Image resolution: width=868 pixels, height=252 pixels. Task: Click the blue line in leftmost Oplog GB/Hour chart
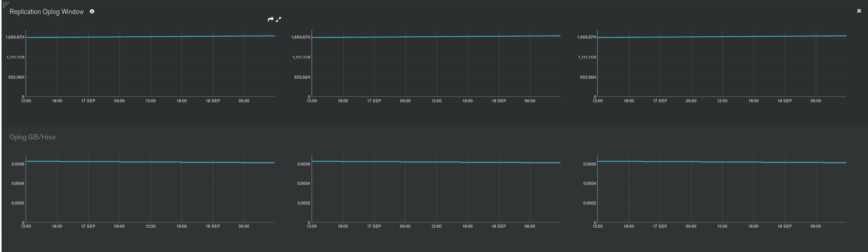click(151, 162)
